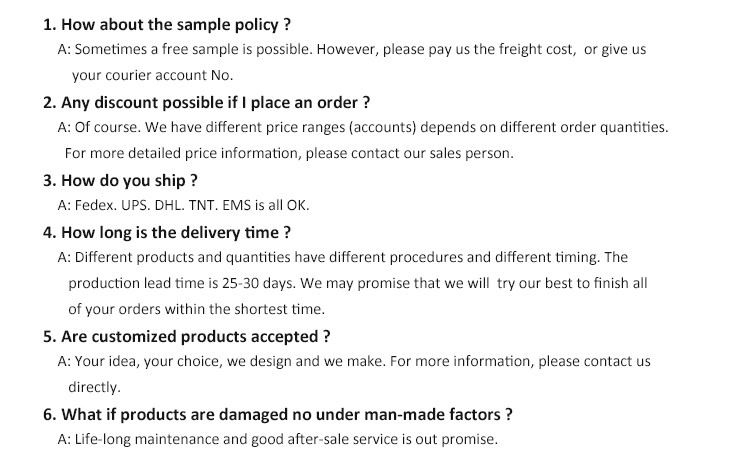The width and height of the screenshot is (750, 471).
Task: Click the "Your idea, your choice" answer line
Action: point(354,361)
